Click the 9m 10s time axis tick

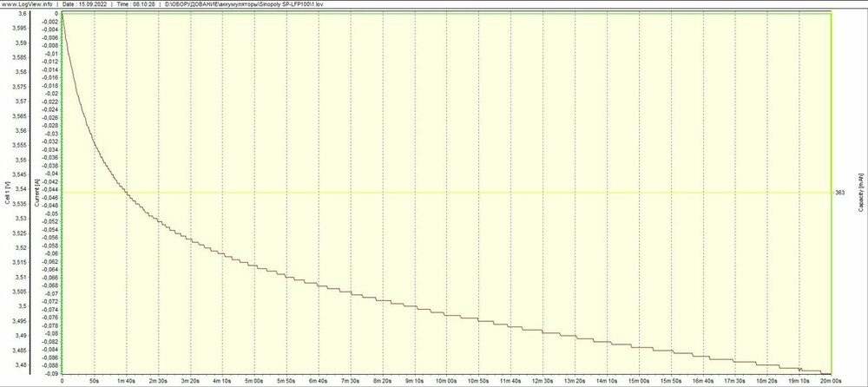click(415, 382)
